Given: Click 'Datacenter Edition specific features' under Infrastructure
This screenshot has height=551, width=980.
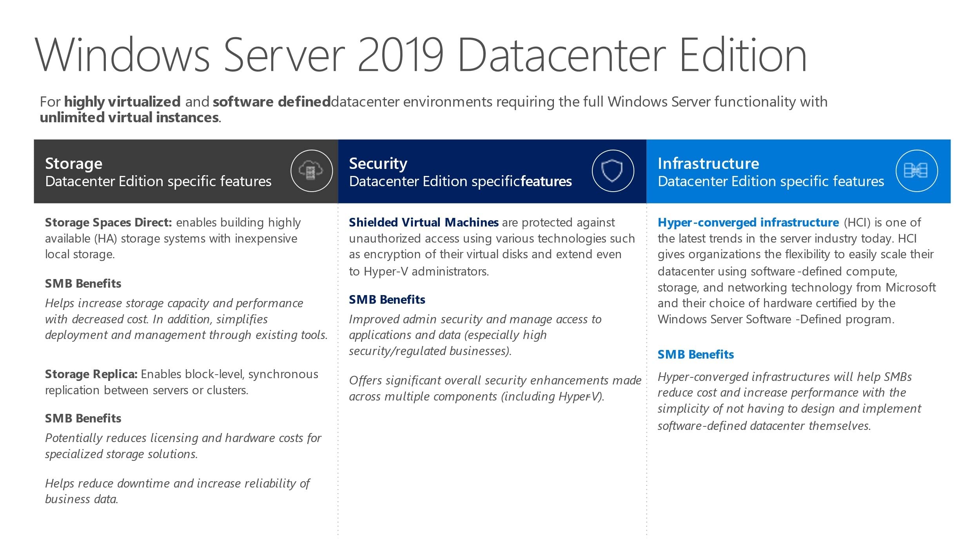Looking at the screenshot, I should (771, 181).
